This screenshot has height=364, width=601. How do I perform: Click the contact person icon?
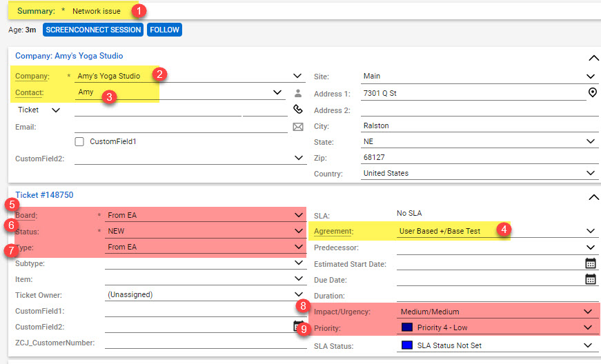point(298,92)
